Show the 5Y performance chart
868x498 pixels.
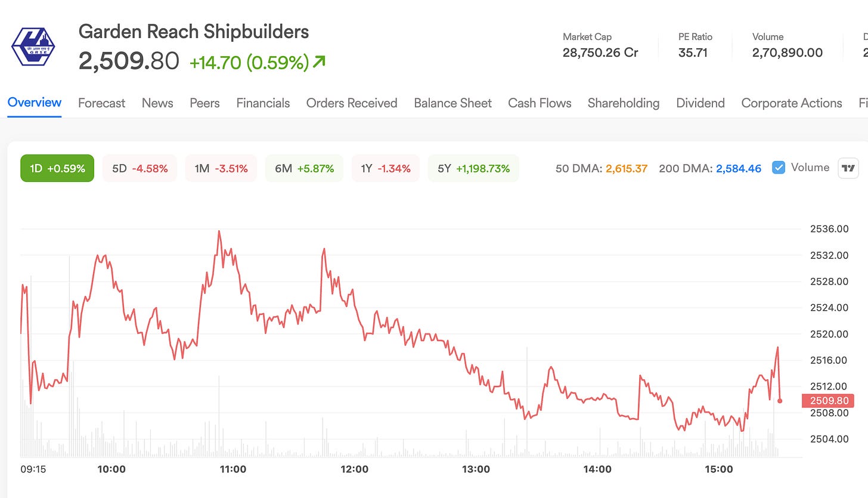point(473,168)
